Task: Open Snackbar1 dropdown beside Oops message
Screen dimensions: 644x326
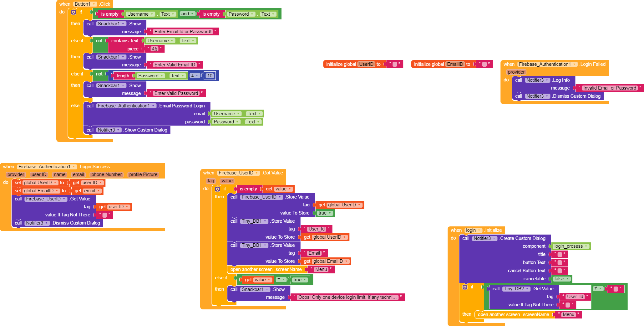Action: [255, 289]
